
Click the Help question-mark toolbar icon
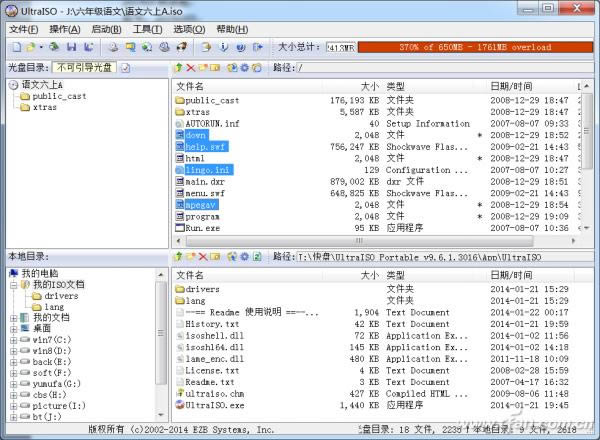(x=241, y=47)
